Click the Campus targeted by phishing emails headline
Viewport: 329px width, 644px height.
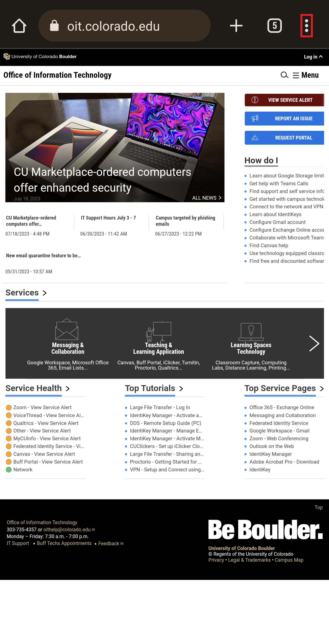[185, 221]
